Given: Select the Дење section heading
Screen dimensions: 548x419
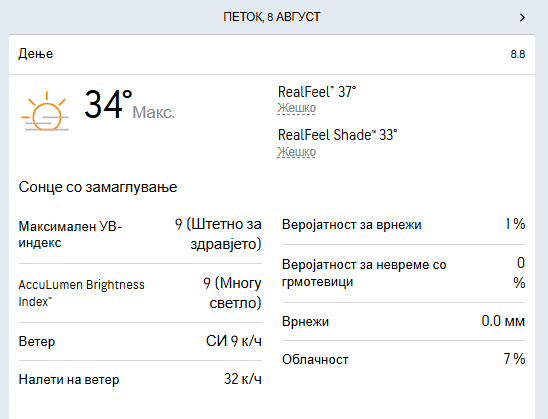Looking at the screenshot, I should point(36,54).
